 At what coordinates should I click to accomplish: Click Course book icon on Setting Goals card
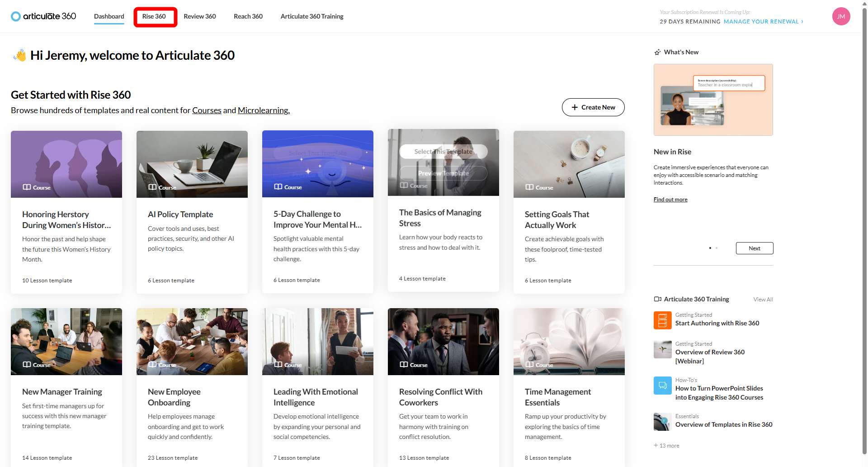point(529,187)
